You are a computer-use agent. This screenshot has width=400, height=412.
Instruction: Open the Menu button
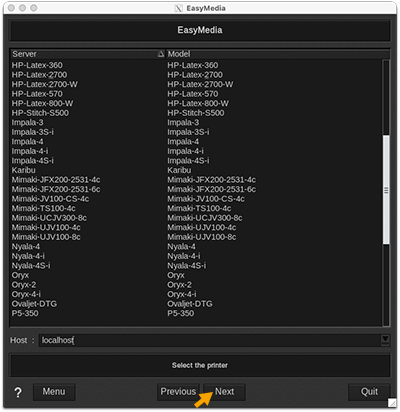pyautogui.click(x=54, y=392)
